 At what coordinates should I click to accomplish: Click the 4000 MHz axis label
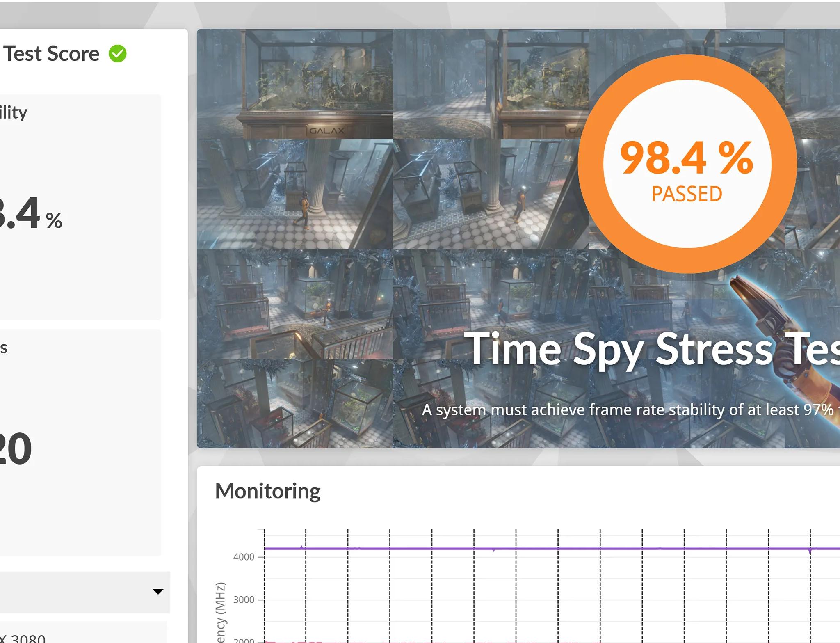pyautogui.click(x=244, y=557)
